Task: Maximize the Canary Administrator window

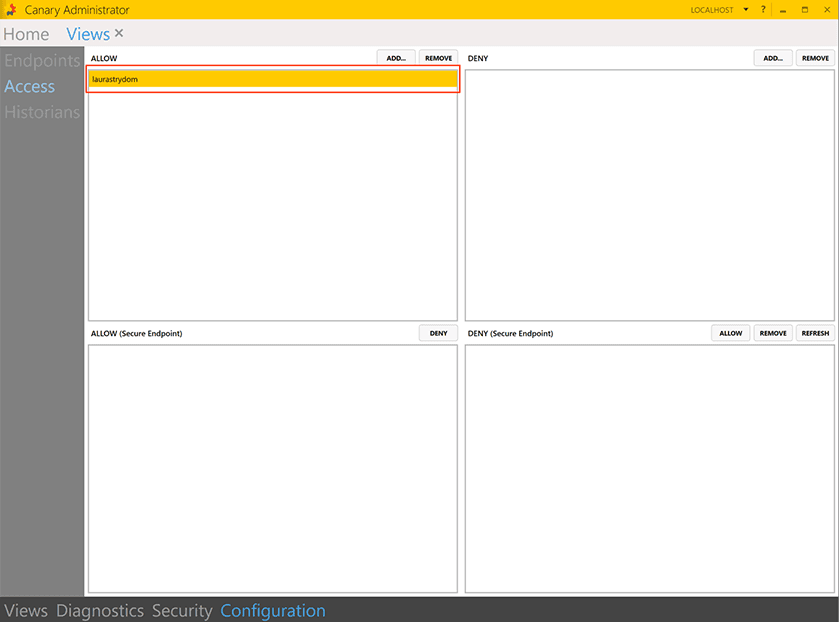Action: [805, 10]
